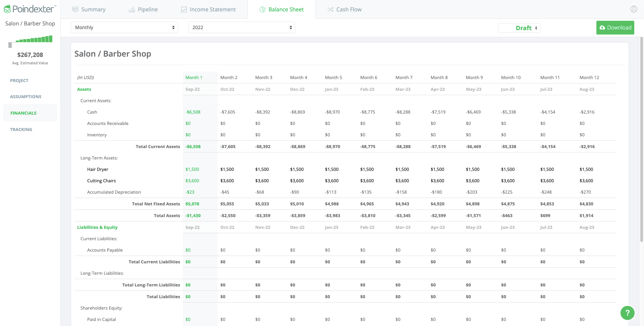Screen dimensions: 644x326
Task: Select the Balance Sheet tab
Action: coord(281,9)
